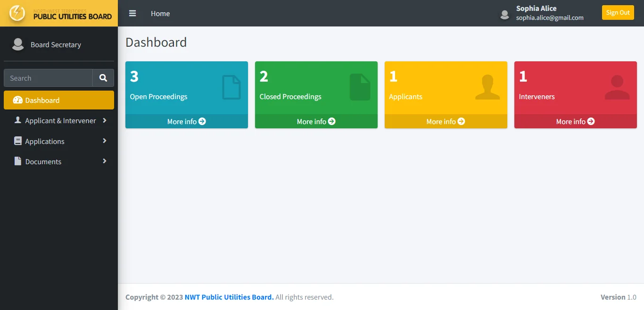Click the Board Secretary avatar icon
644x310 pixels.
coord(18,44)
